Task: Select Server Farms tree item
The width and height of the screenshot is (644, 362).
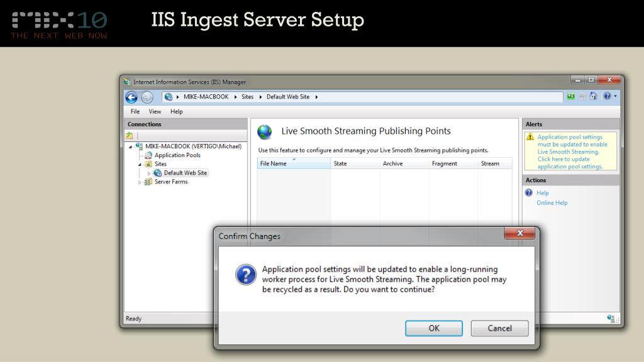Action: tap(171, 182)
